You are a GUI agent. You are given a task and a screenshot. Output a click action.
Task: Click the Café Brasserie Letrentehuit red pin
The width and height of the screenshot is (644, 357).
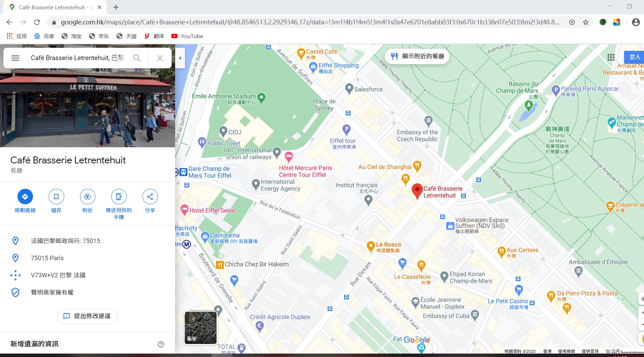(417, 191)
